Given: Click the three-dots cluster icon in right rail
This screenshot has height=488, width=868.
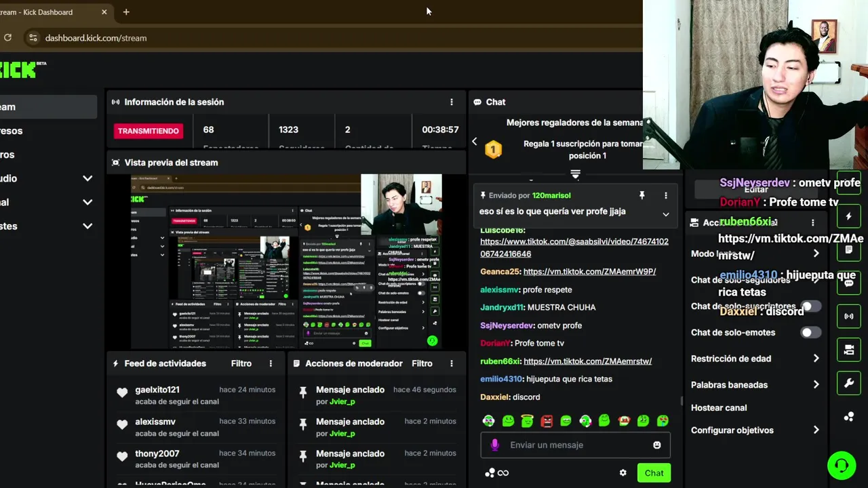Looking at the screenshot, I should [848, 416].
